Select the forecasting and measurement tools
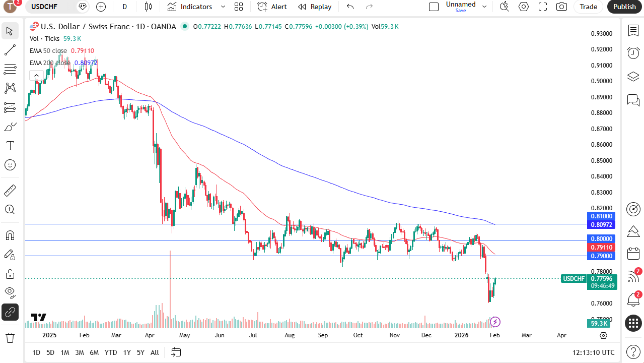 (10, 107)
